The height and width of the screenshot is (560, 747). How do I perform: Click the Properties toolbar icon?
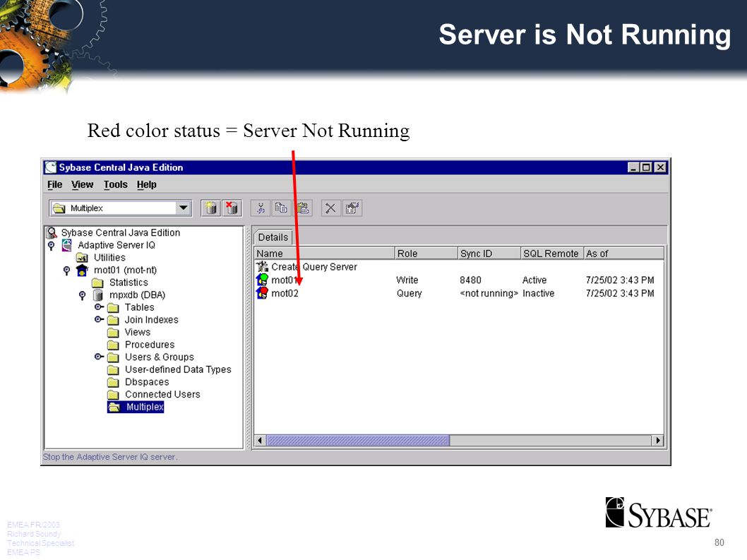[352, 208]
